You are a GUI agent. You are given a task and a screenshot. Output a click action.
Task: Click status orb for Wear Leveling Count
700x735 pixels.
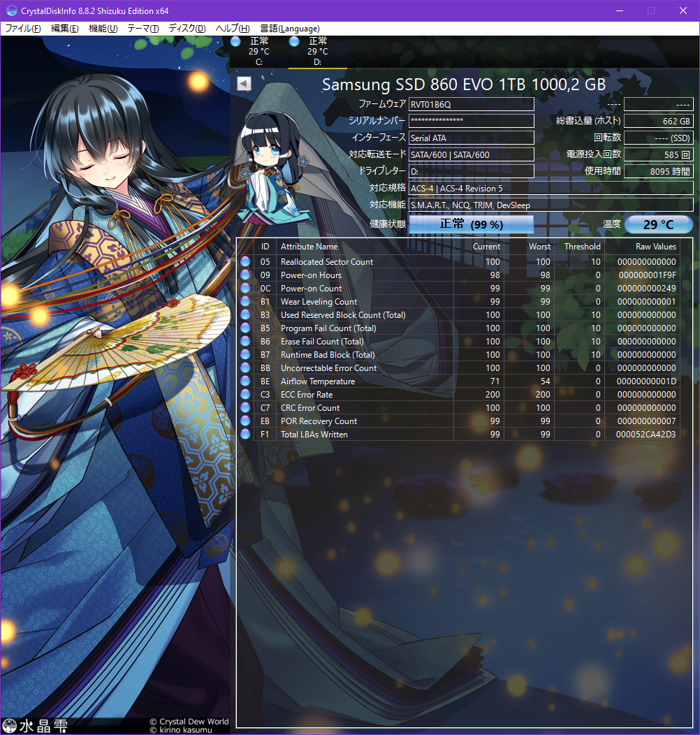245,301
